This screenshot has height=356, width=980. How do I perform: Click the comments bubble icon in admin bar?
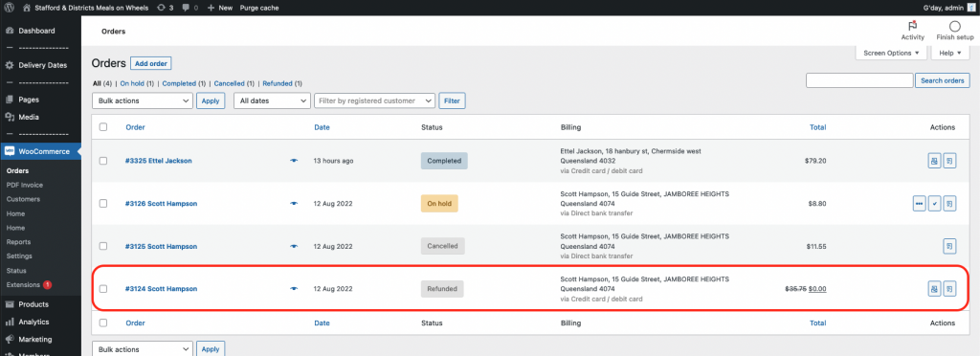(x=186, y=8)
